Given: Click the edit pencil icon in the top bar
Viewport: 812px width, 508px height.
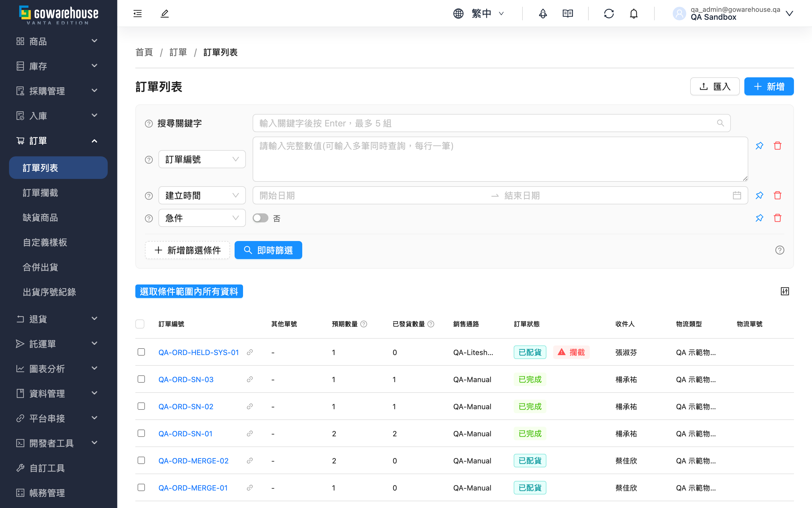Looking at the screenshot, I should tap(164, 14).
